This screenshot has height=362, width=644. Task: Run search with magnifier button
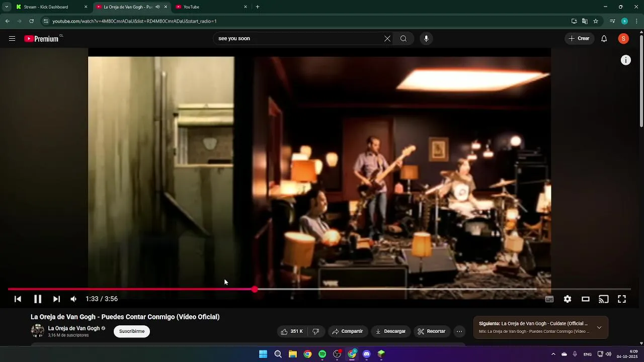pyautogui.click(x=404, y=39)
